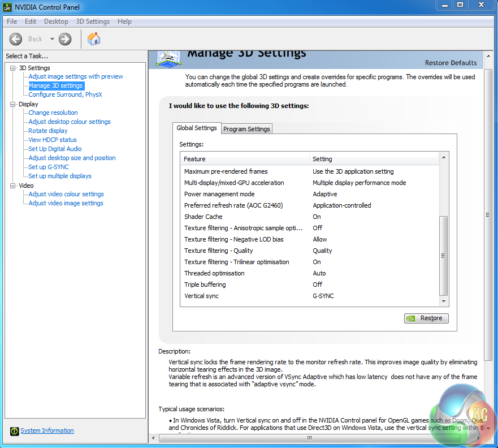This screenshot has width=498, height=448.
Task: Click main panel scroll up arrow
Action: [488, 56]
